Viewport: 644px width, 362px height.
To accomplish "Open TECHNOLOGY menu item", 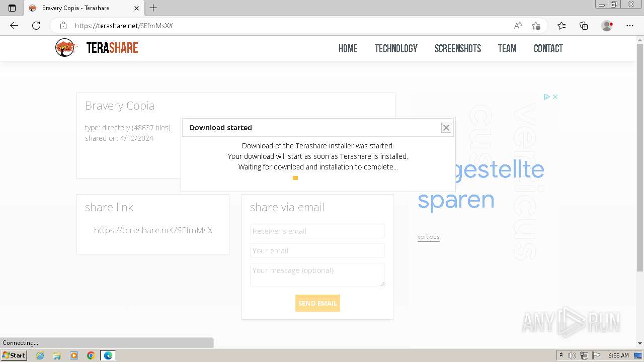I will (x=396, y=48).
